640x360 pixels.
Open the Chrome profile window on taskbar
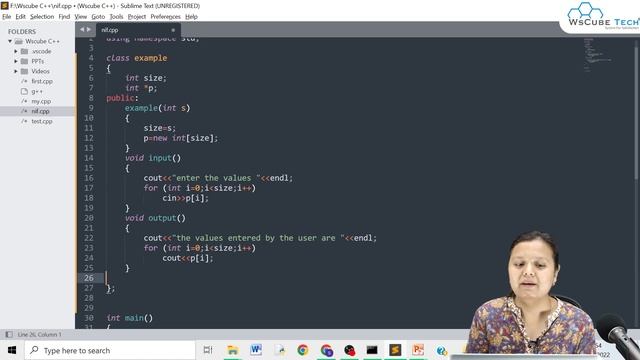327,350
